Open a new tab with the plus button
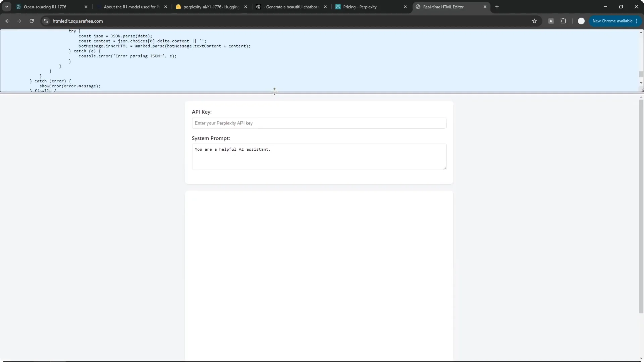The width and height of the screenshot is (644, 362). pos(497,7)
